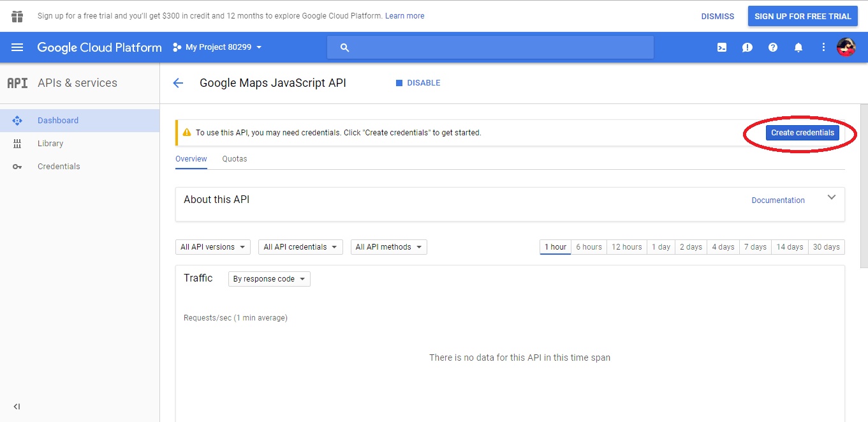Switch to the Overview tab
This screenshot has width=868, height=422.
point(191,159)
